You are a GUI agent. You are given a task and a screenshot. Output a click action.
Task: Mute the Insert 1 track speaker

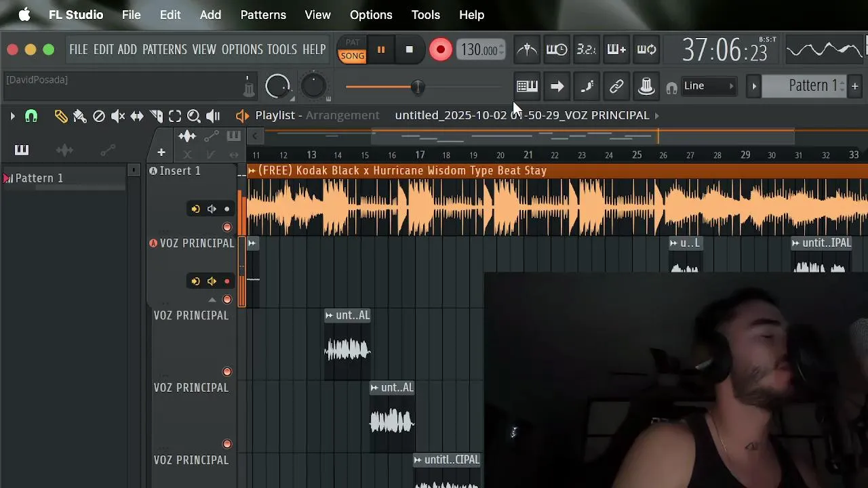click(212, 209)
